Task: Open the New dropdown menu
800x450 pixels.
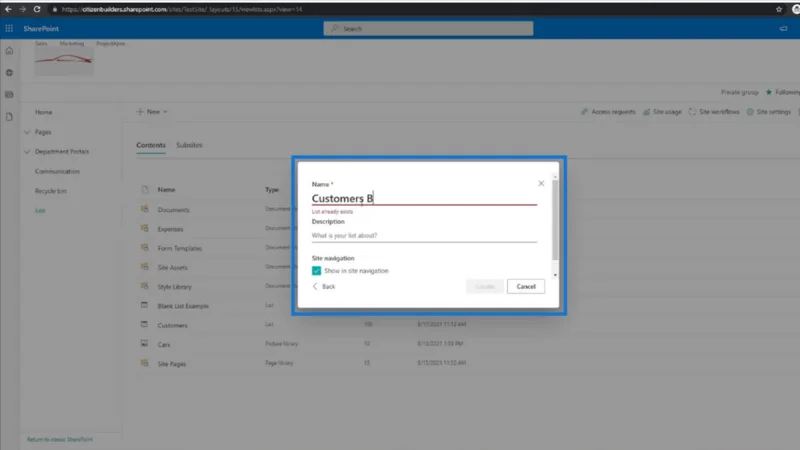Action: tap(152, 112)
